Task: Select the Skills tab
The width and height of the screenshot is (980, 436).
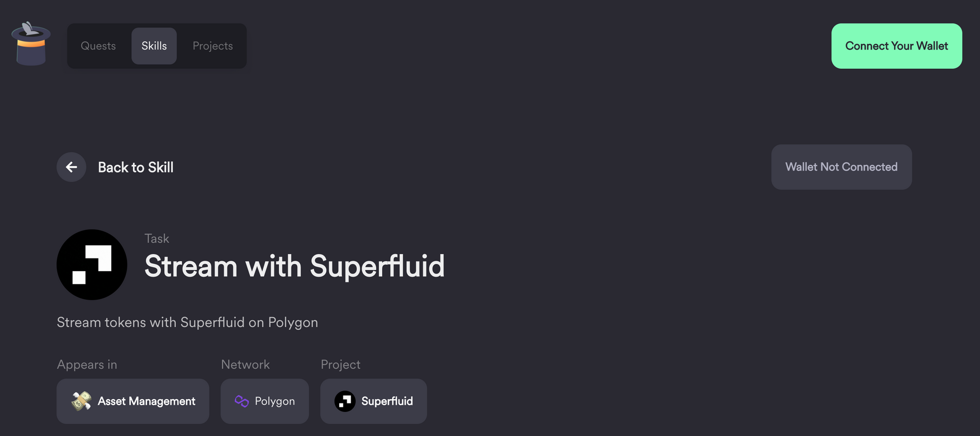Action: [x=154, y=46]
